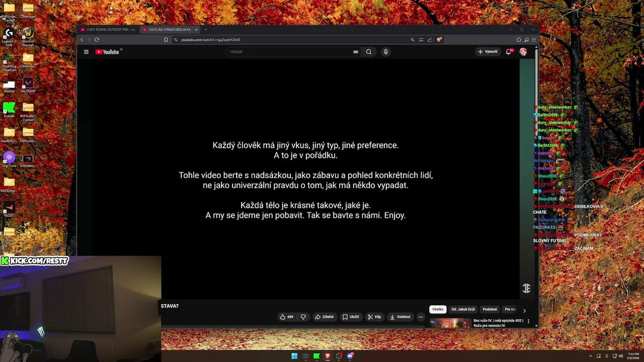The width and height of the screenshot is (644, 362).
Task: Open Logi Tune desktop shortcut
Action: pyautogui.click(x=9, y=159)
